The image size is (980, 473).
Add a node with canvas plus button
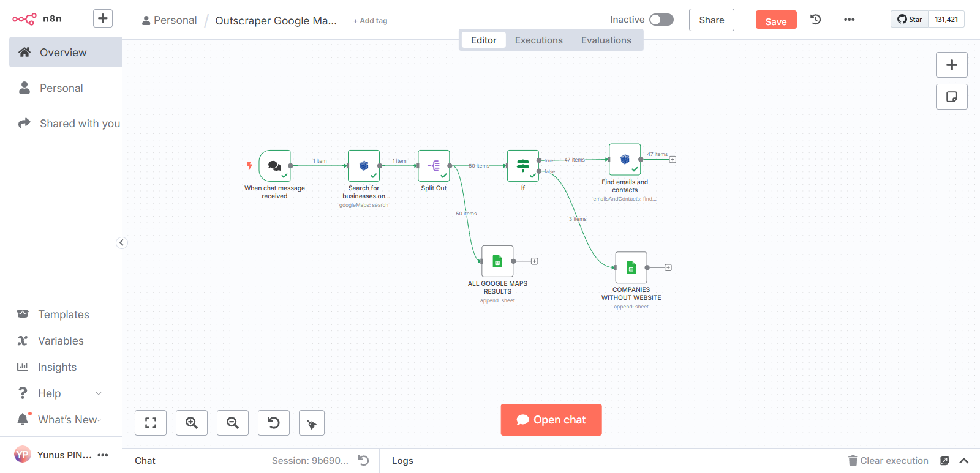click(952, 65)
